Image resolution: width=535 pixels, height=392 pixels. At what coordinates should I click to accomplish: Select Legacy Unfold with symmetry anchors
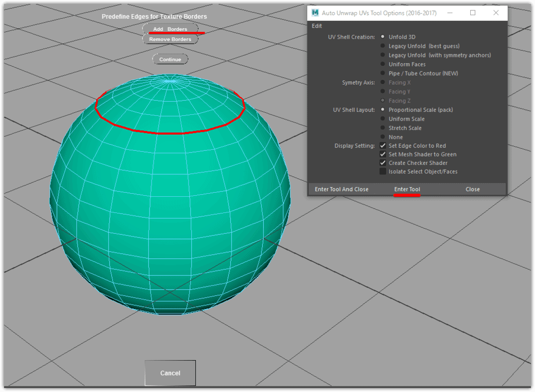[383, 55]
